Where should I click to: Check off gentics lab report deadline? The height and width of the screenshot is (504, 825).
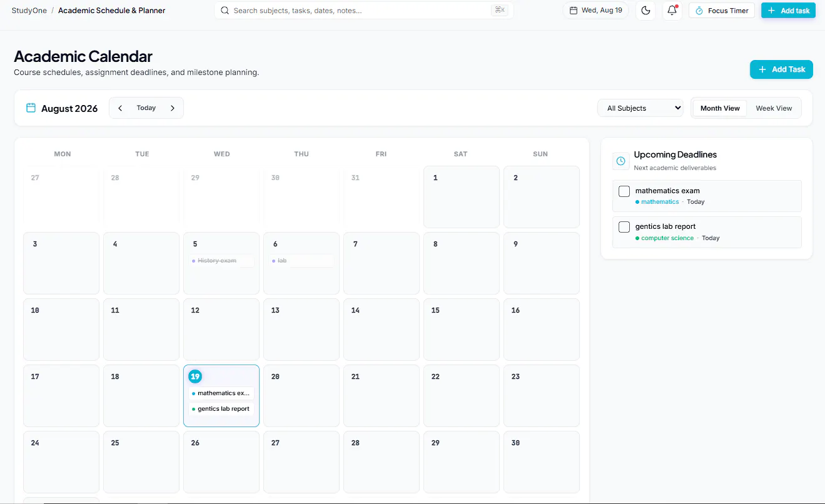(624, 227)
